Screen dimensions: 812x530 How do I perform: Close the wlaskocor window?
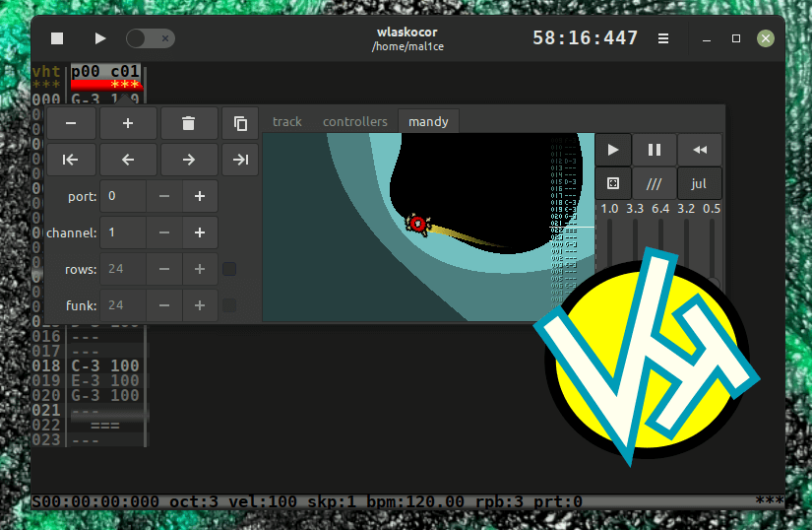766,38
